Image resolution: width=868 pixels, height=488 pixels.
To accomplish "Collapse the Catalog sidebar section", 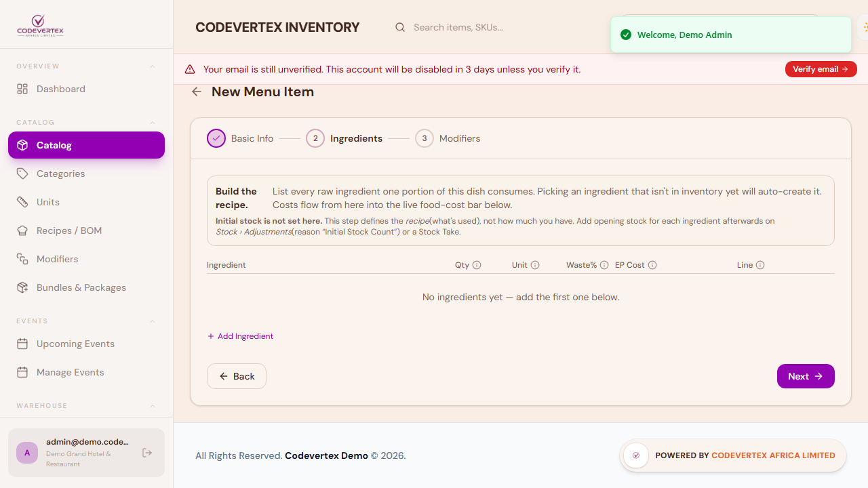I will coord(153,123).
